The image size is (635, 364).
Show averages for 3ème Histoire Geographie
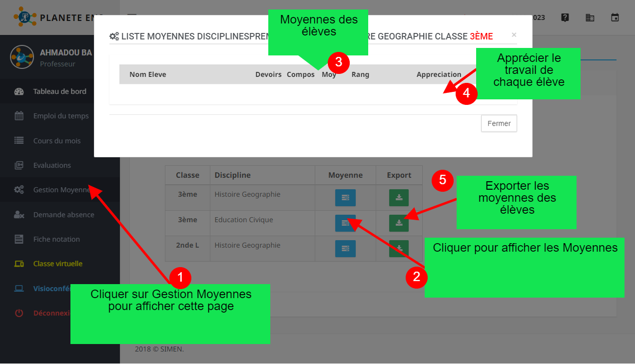tap(345, 198)
